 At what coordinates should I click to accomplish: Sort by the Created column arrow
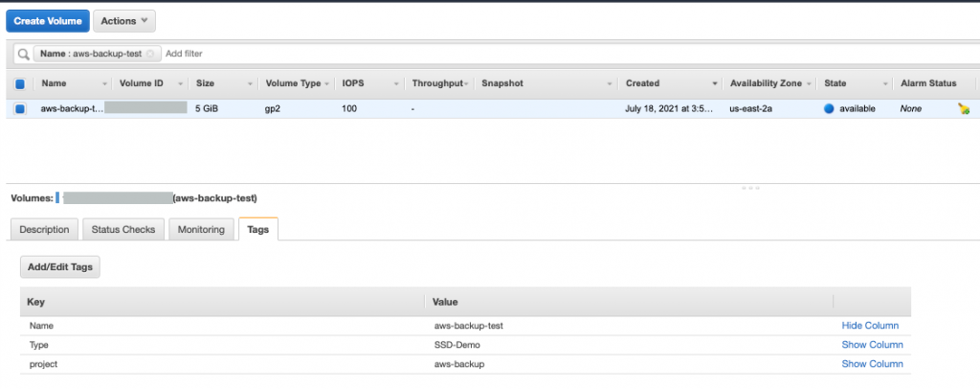click(x=714, y=83)
